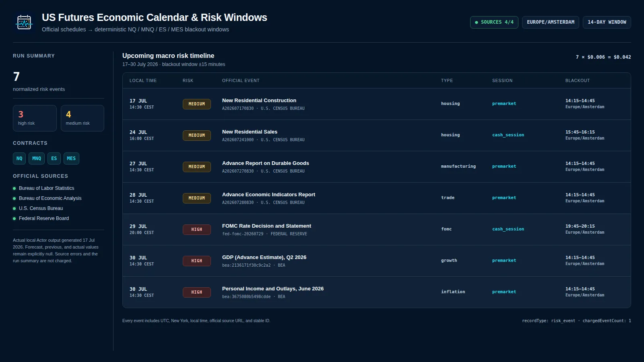
Task: Click the manufacturing type cell
Action: [x=458, y=167]
